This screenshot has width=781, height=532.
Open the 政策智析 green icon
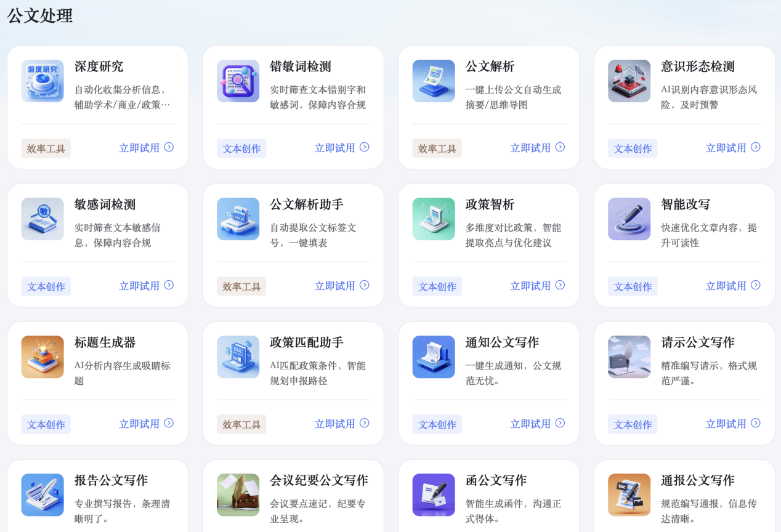pos(434,219)
